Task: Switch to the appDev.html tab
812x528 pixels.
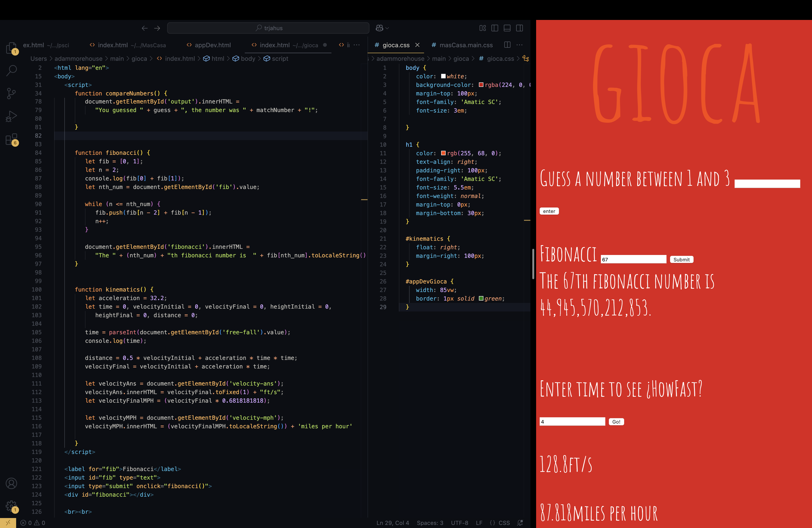Action: (212, 45)
